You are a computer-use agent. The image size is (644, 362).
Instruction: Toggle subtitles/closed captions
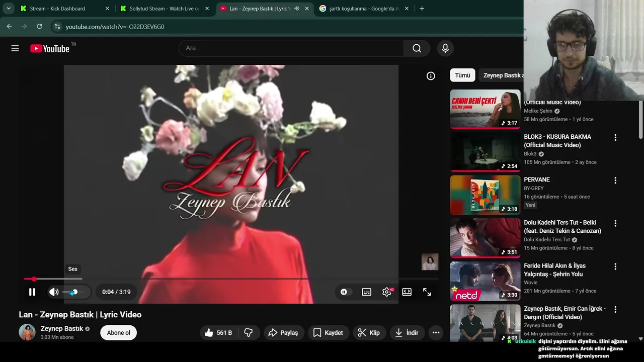[x=367, y=292]
